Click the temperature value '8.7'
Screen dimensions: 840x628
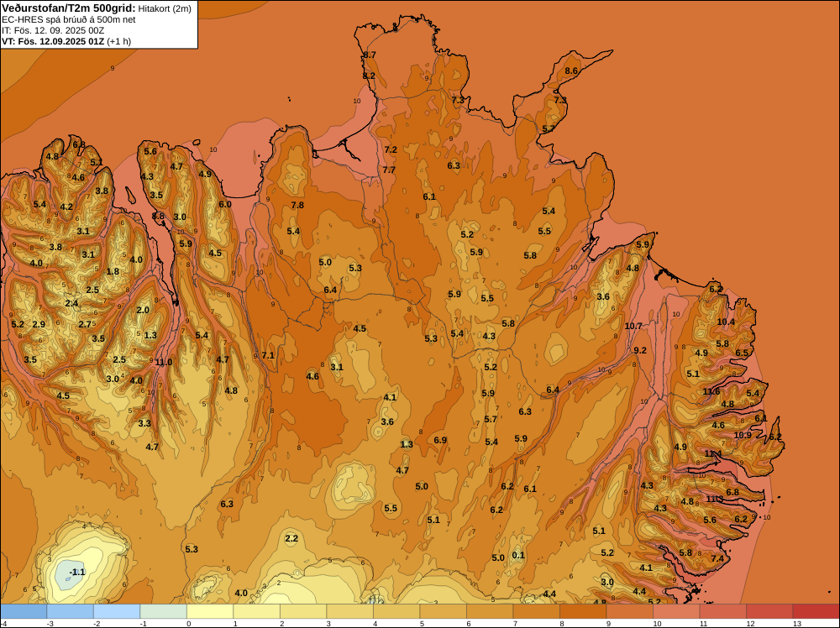(x=370, y=55)
